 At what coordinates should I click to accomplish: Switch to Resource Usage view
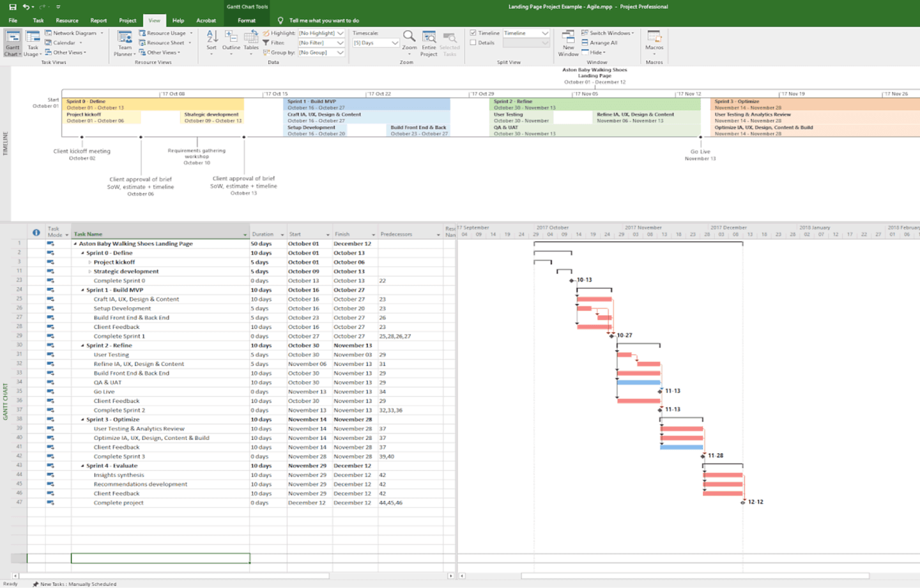coord(165,33)
